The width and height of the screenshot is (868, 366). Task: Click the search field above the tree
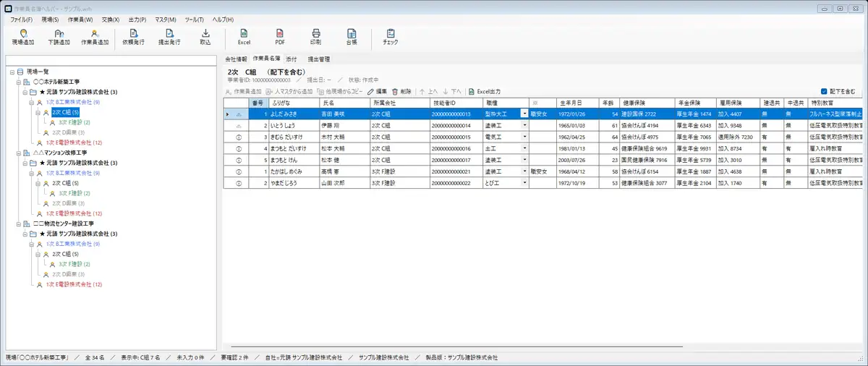[x=112, y=61]
